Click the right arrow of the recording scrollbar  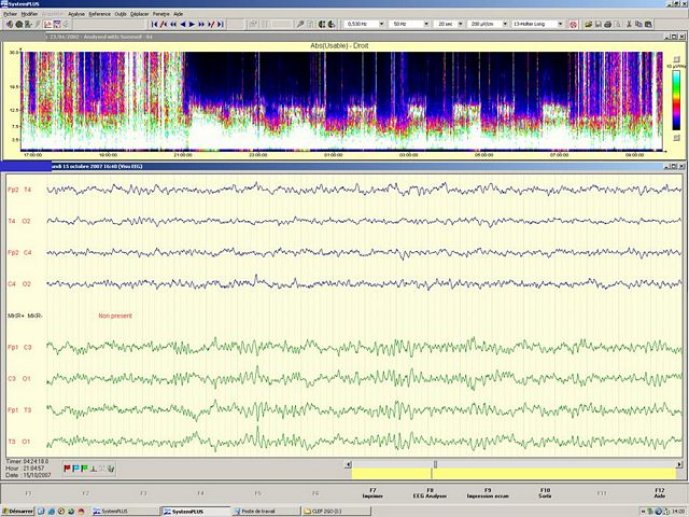[679, 464]
